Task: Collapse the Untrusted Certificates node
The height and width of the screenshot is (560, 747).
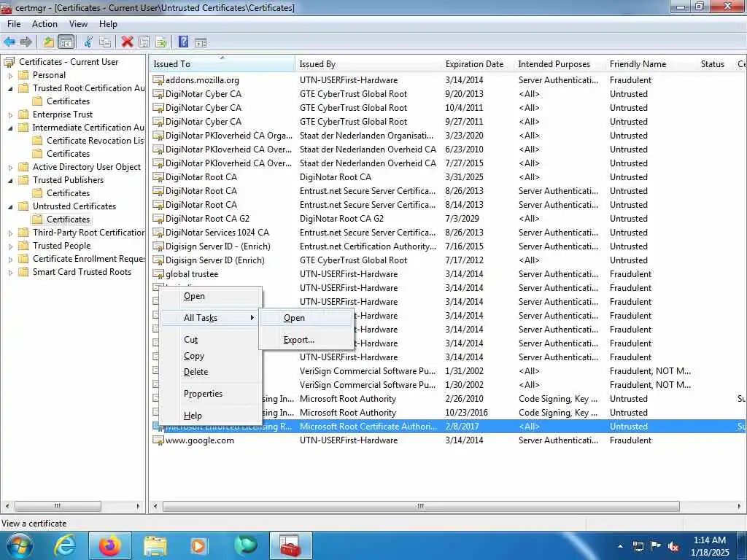Action: point(10,206)
